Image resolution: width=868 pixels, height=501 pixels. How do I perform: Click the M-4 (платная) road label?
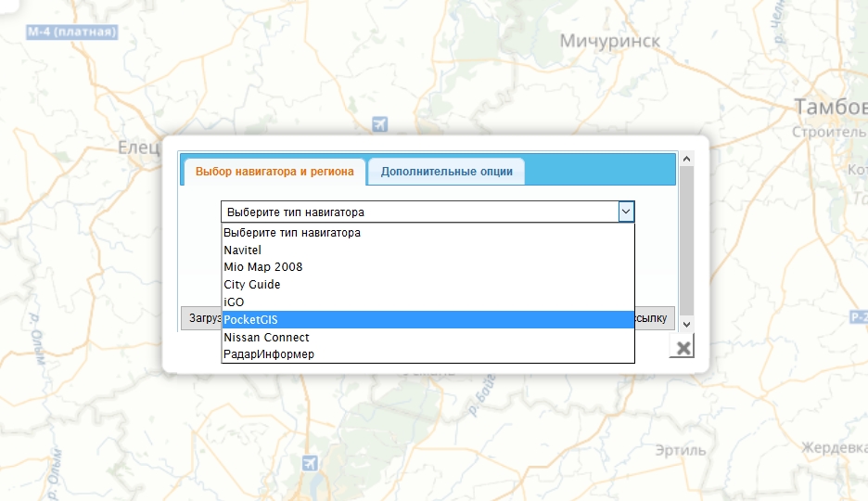pyautogui.click(x=71, y=32)
